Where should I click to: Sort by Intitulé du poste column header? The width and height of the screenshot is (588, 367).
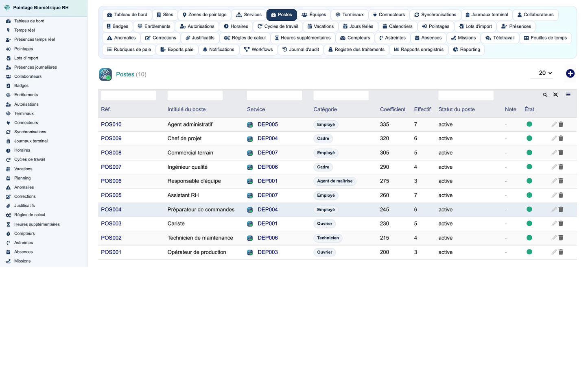pos(186,109)
